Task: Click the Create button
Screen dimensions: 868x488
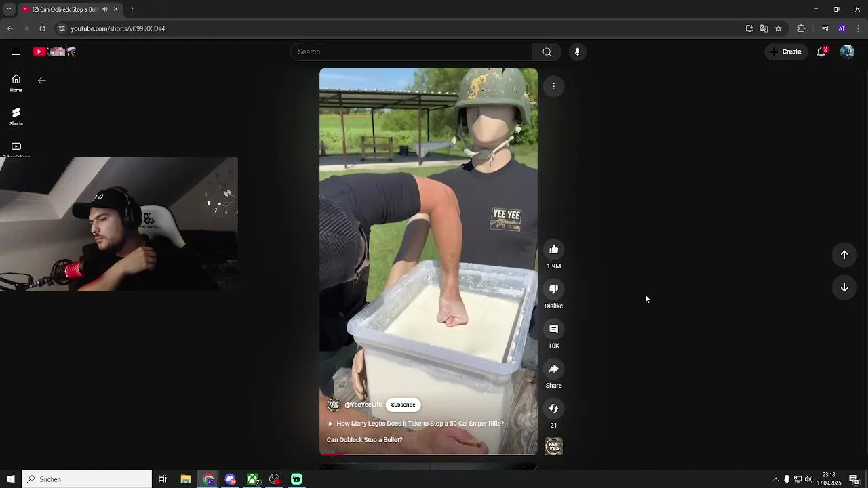Action: pyautogui.click(x=786, y=52)
